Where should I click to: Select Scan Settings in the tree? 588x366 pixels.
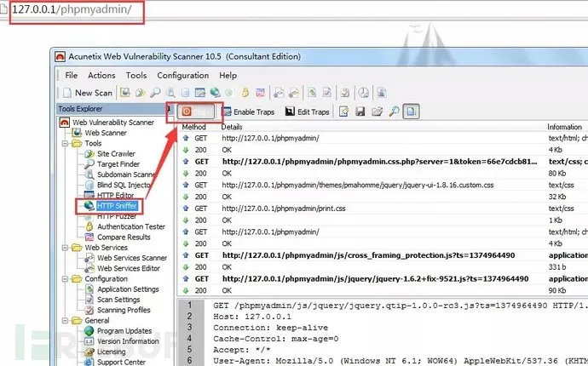pos(118,300)
